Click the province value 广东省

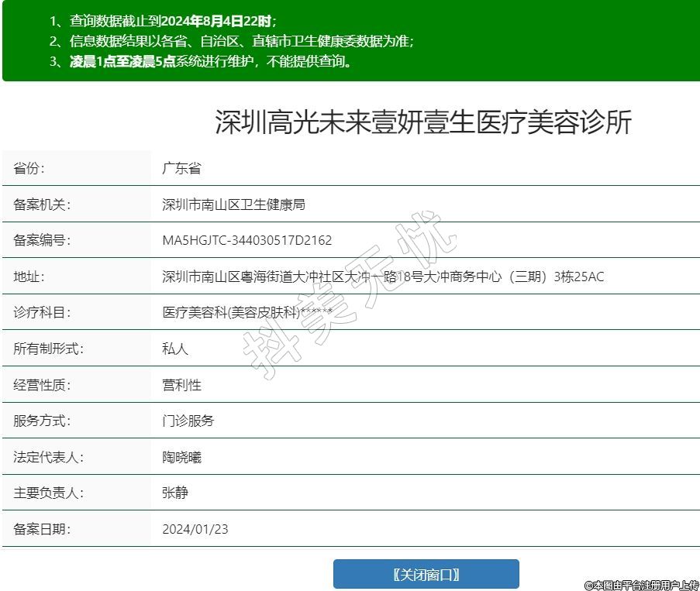181,168
